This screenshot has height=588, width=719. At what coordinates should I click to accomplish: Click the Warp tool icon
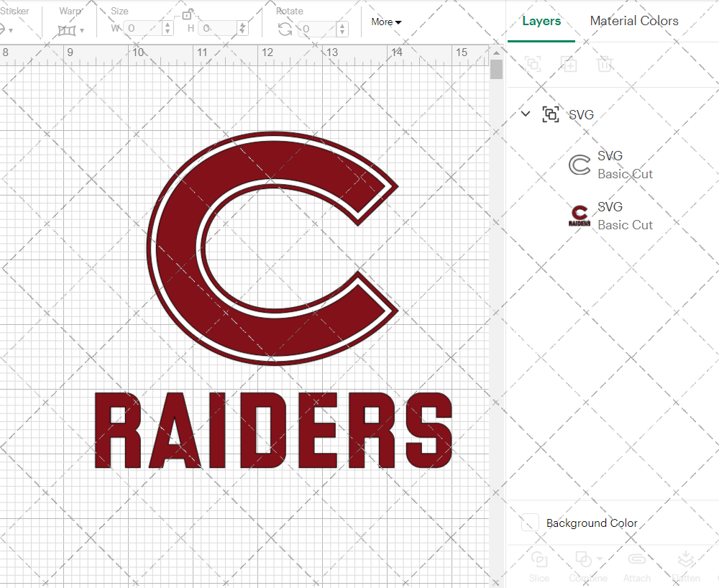click(66, 31)
